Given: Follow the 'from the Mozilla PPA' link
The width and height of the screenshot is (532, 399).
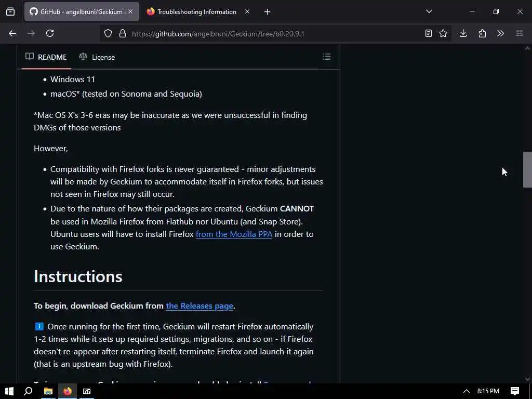Looking at the screenshot, I should click(x=234, y=234).
